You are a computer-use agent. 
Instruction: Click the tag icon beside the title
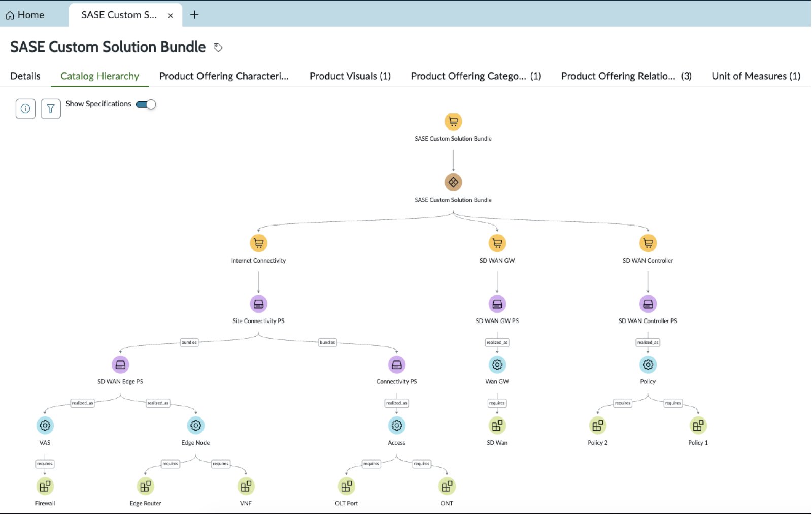218,47
